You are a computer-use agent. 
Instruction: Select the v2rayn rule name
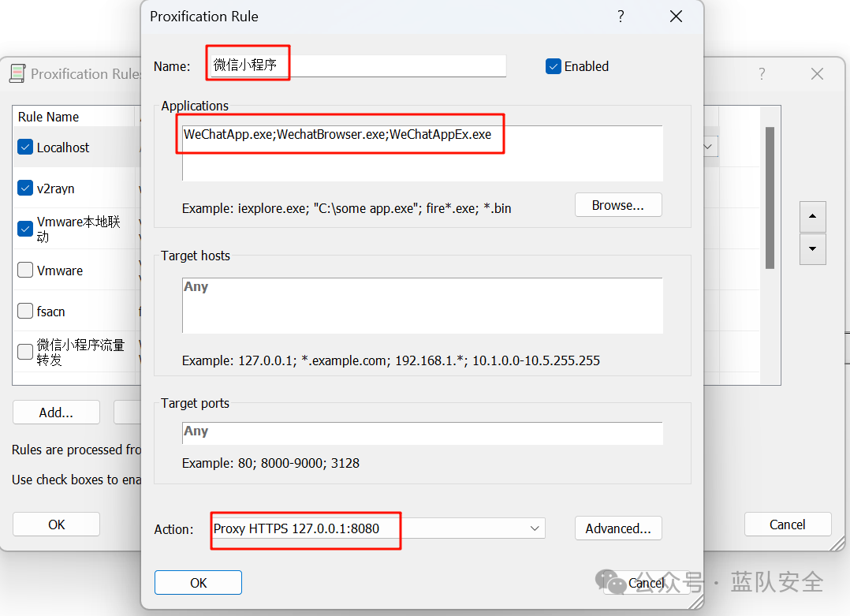click(x=56, y=189)
